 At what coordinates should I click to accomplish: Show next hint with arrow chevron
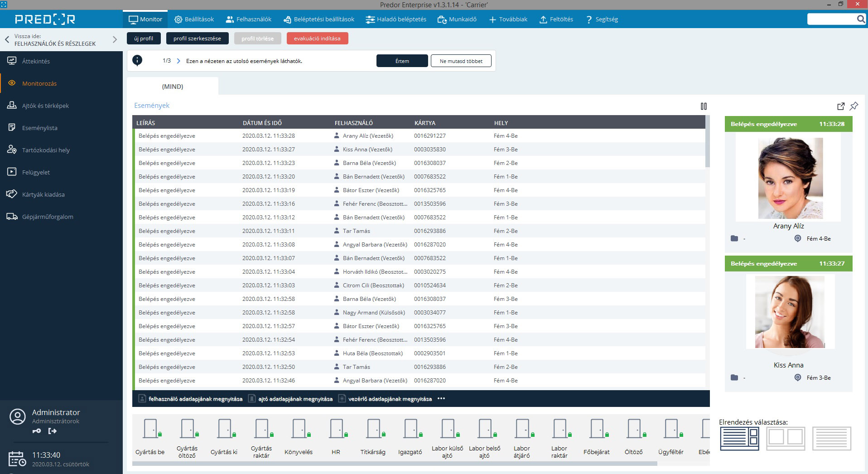(x=178, y=61)
